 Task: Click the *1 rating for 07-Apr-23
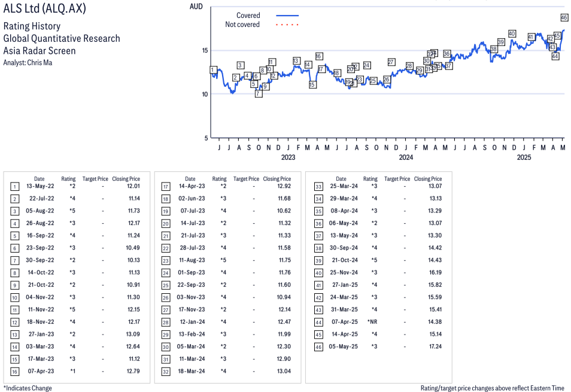tap(72, 371)
